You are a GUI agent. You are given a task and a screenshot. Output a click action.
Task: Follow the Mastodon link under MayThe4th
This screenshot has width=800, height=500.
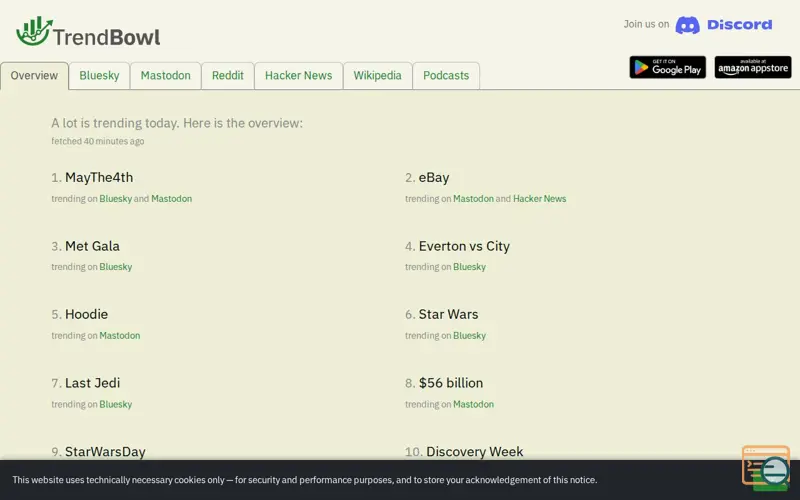(x=171, y=198)
